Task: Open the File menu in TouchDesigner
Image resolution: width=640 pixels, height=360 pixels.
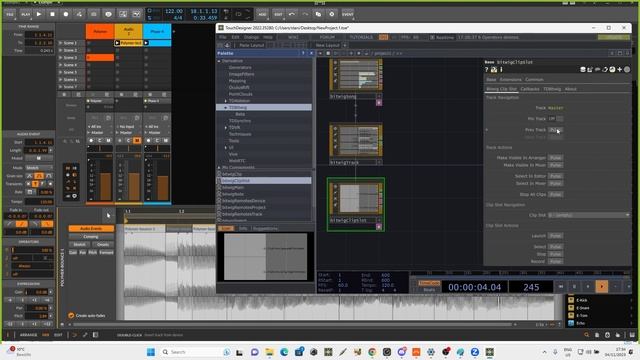Action: pos(223,37)
